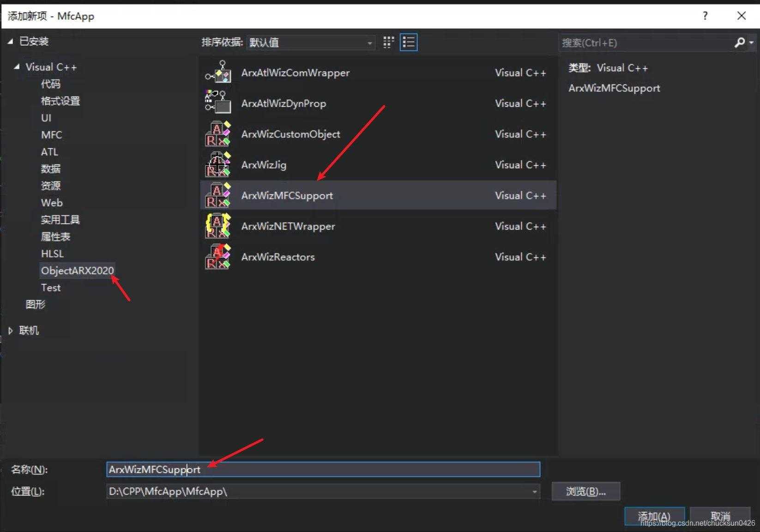Select the MFC category

[51, 135]
